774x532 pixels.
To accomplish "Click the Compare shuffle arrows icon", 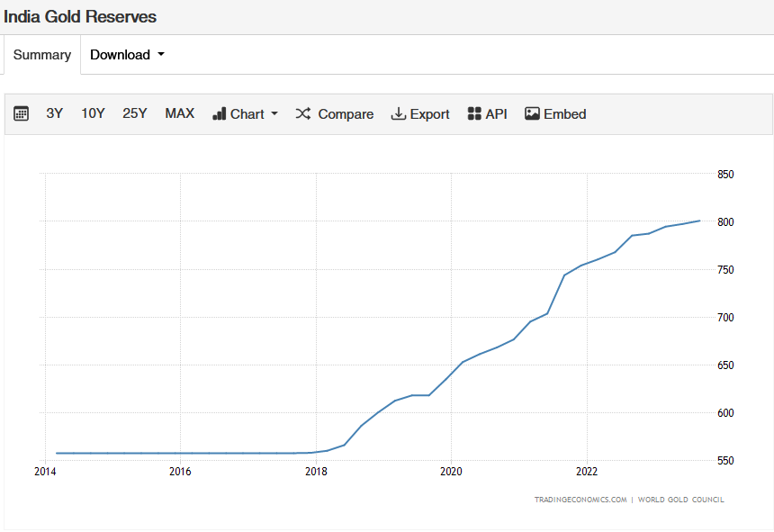I will point(303,114).
